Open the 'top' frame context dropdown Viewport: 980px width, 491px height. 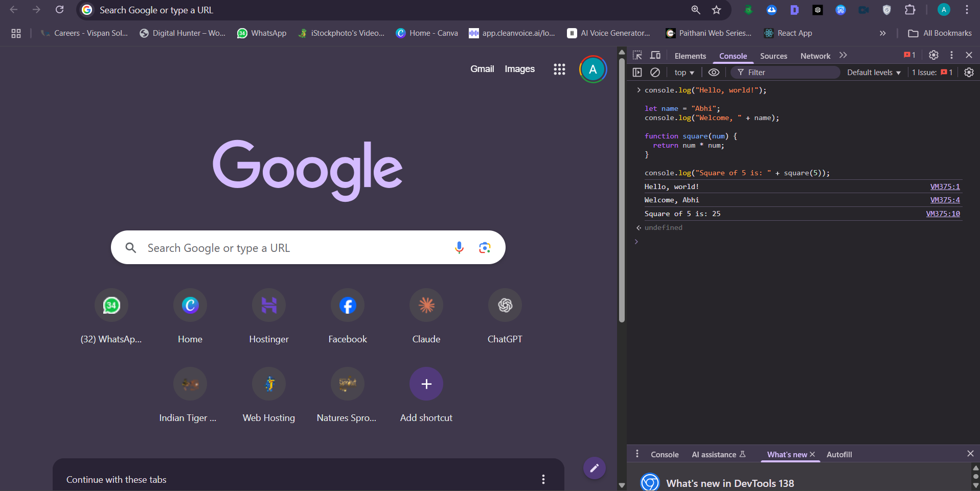684,72
